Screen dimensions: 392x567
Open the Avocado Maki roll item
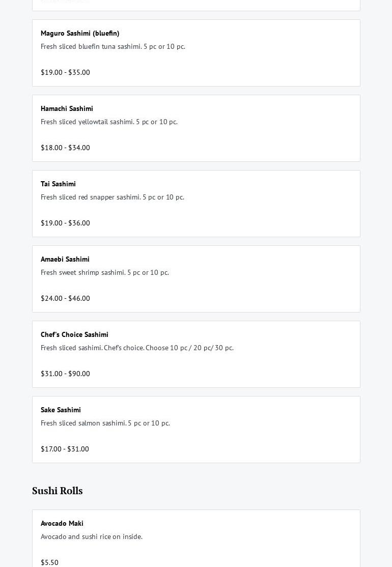coord(62,524)
